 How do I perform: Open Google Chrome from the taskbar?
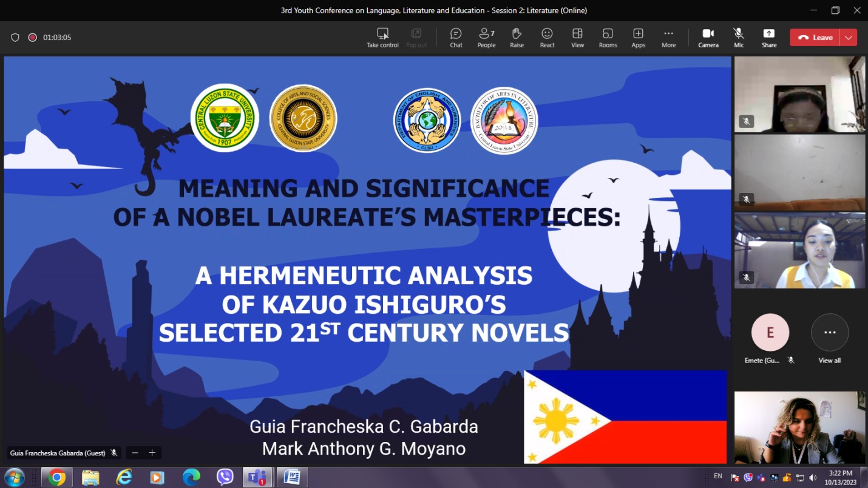[57, 478]
